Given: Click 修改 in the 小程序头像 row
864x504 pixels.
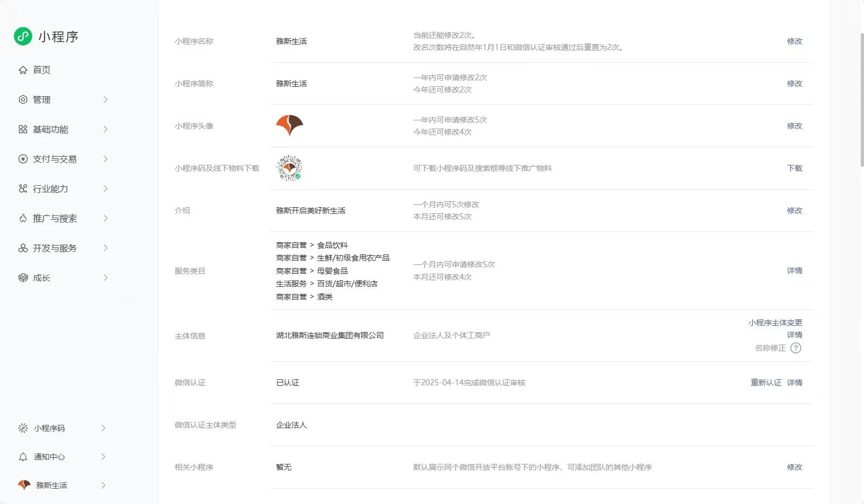Looking at the screenshot, I should (795, 126).
